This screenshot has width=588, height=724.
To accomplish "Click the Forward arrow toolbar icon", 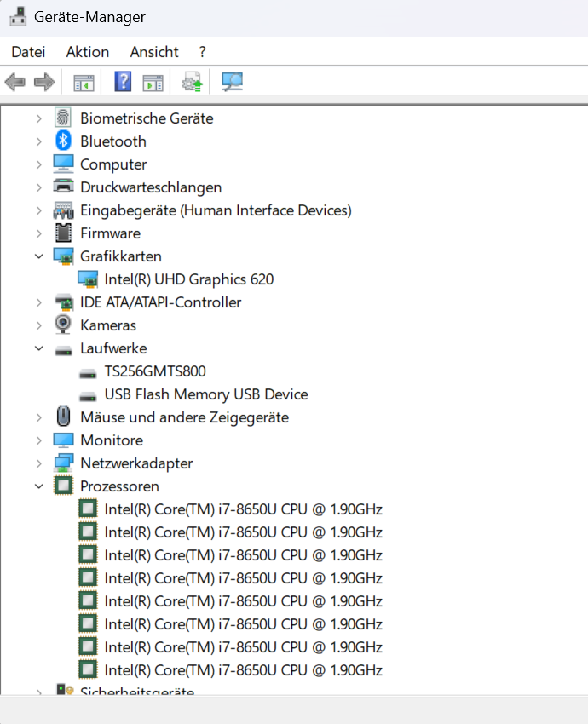I will [44, 82].
